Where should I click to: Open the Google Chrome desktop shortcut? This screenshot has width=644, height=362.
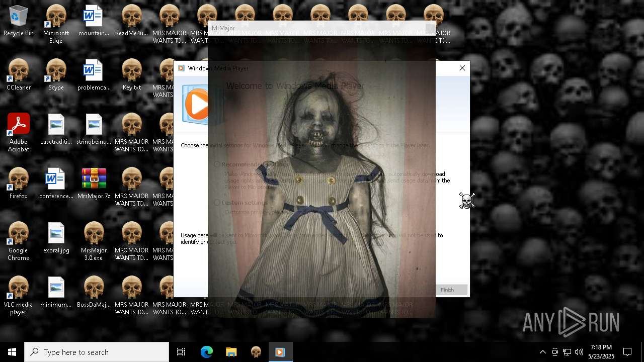coord(18,241)
